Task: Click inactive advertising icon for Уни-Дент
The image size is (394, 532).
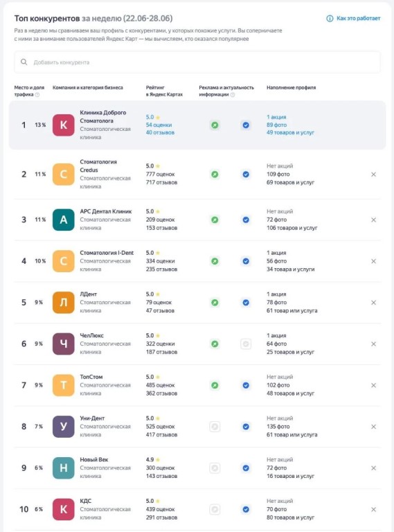Action: pos(215,427)
